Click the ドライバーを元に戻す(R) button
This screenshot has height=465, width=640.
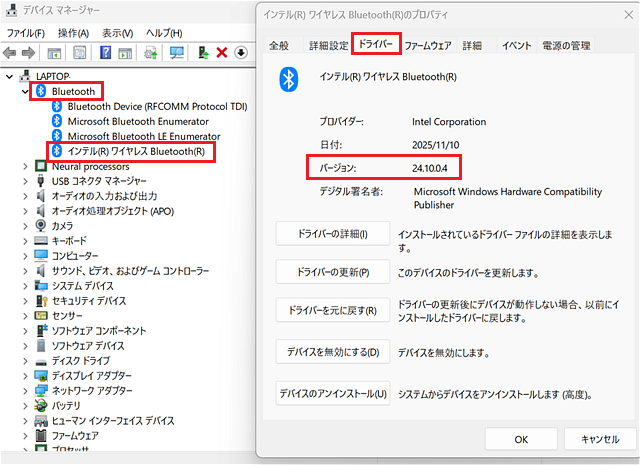point(333,310)
